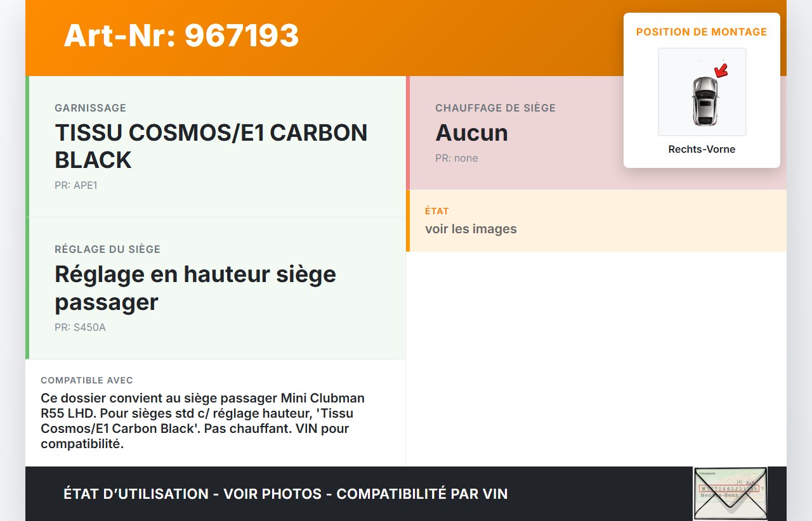This screenshot has height=521, width=812.
Task: Click the PR: S450A code
Action: 80,328
